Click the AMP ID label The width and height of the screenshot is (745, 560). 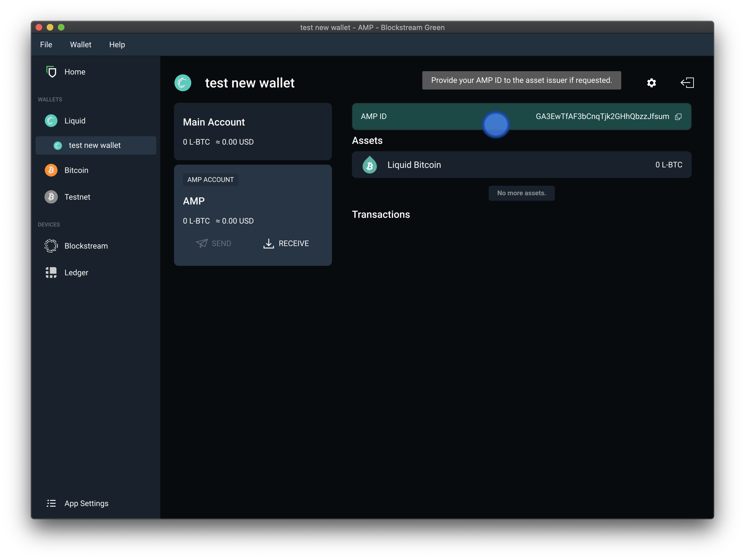[x=374, y=117]
